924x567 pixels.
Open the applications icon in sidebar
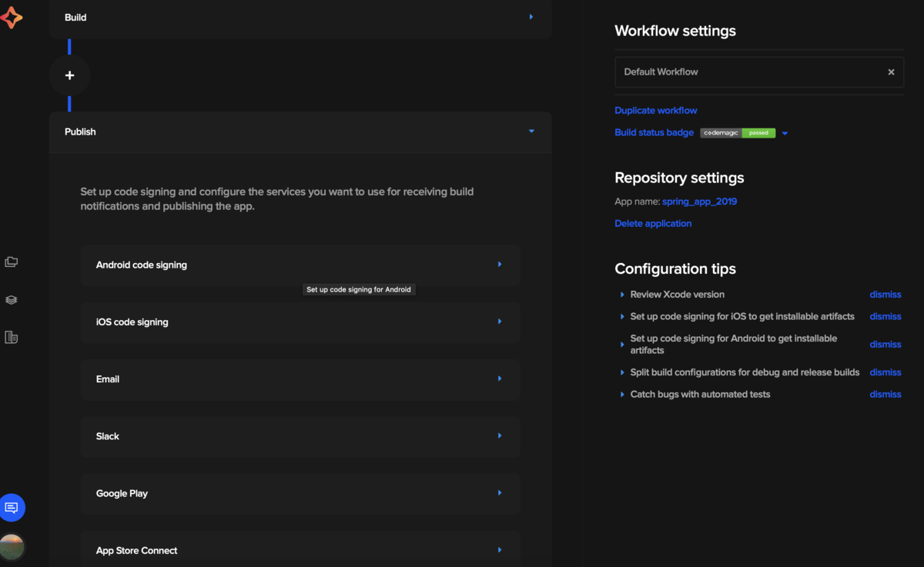coord(12,262)
